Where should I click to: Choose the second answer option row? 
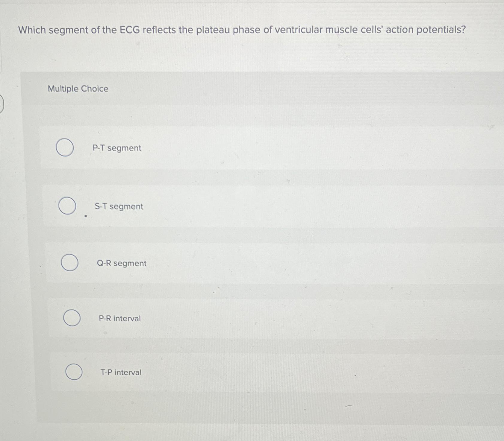click(x=210, y=206)
